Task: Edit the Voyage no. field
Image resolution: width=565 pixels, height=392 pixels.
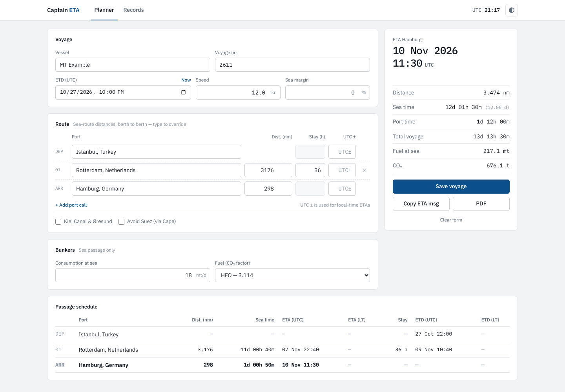Action: point(292,65)
